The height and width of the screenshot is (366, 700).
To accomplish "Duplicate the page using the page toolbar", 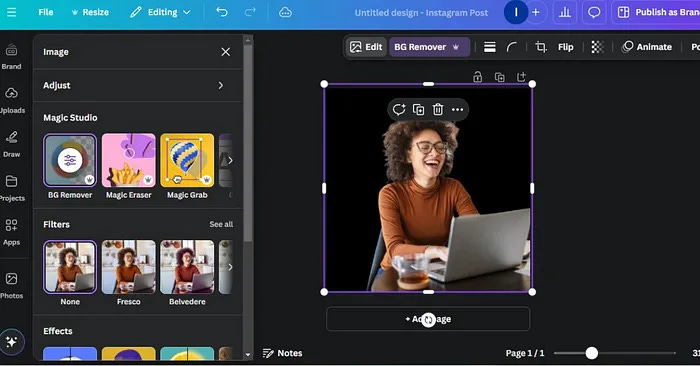I will [x=500, y=77].
